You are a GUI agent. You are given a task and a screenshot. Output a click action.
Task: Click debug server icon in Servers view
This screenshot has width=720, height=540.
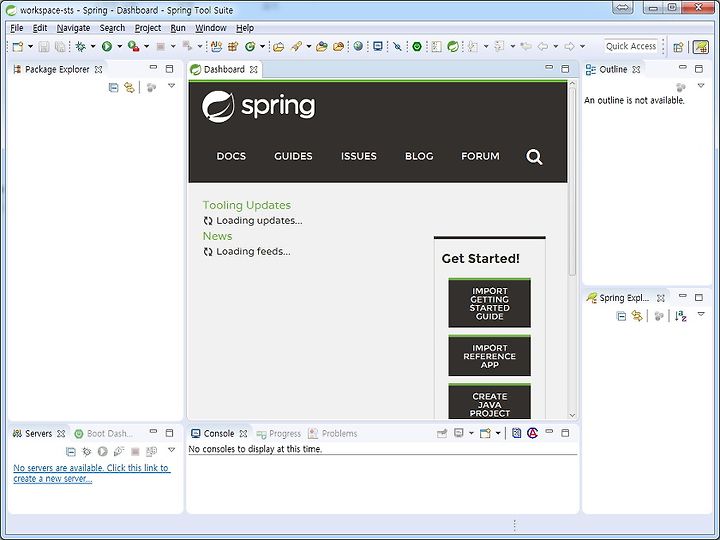click(86, 451)
